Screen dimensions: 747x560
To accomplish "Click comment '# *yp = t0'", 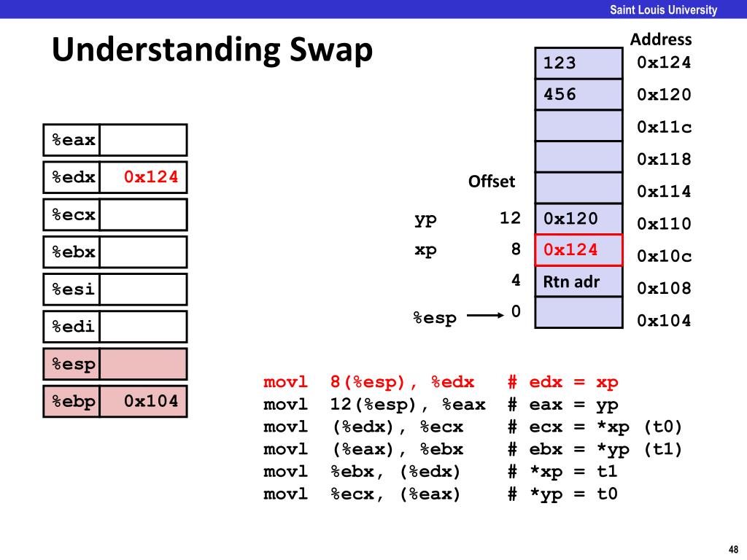I will pos(562,494).
